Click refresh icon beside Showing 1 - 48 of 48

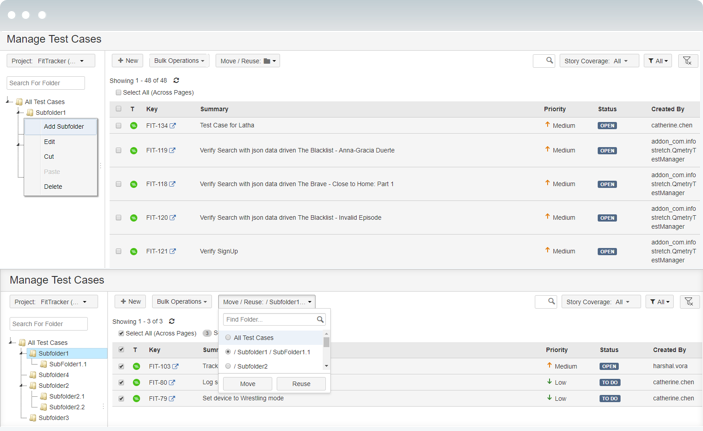pyautogui.click(x=176, y=80)
